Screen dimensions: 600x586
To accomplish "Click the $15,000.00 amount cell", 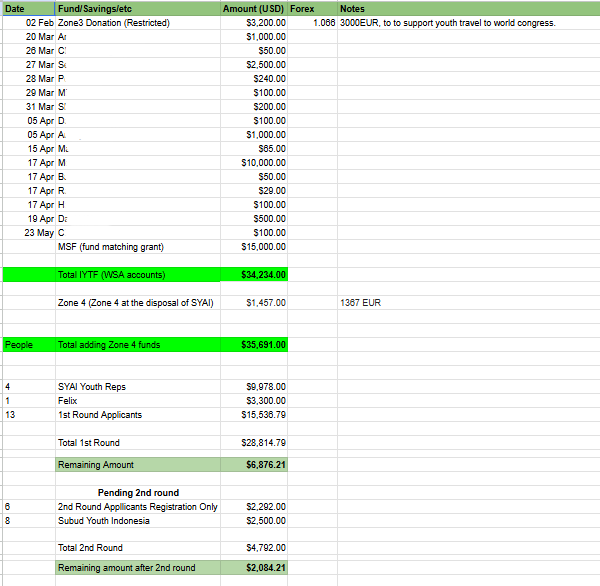I will pyautogui.click(x=254, y=247).
